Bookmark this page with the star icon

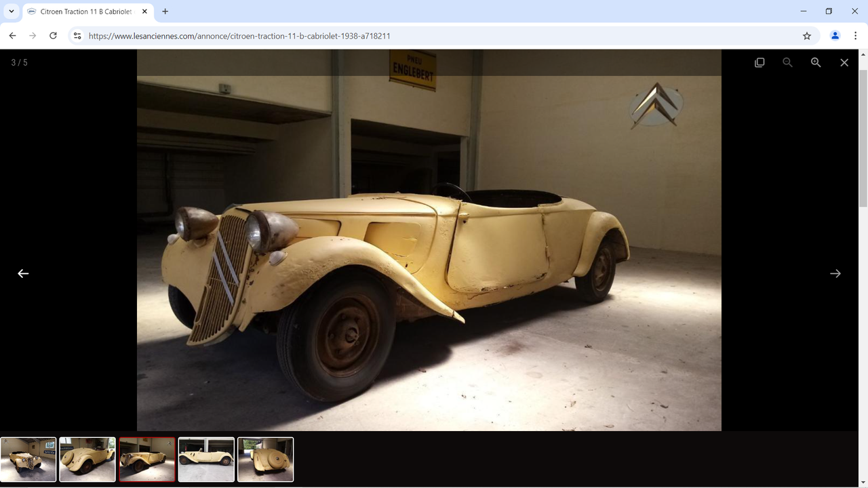coord(807,36)
